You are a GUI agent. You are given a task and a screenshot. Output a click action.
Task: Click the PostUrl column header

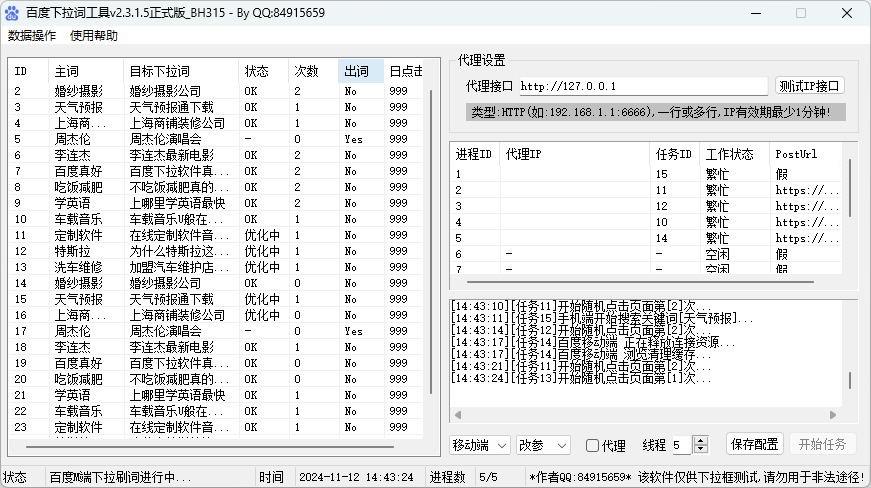[x=805, y=154]
